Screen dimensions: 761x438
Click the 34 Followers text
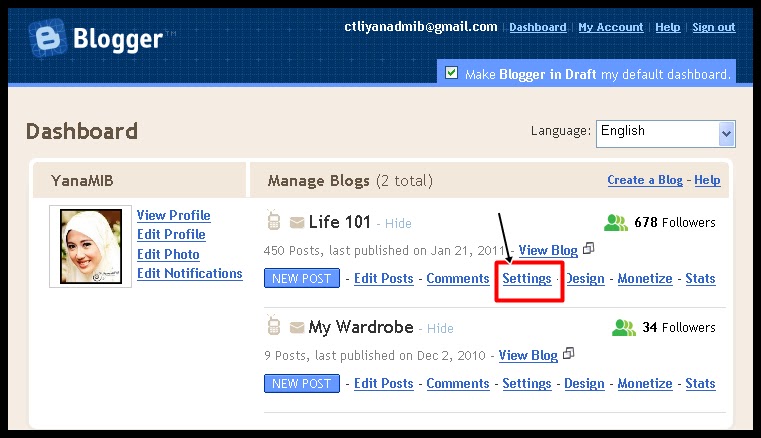[x=679, y=328]
